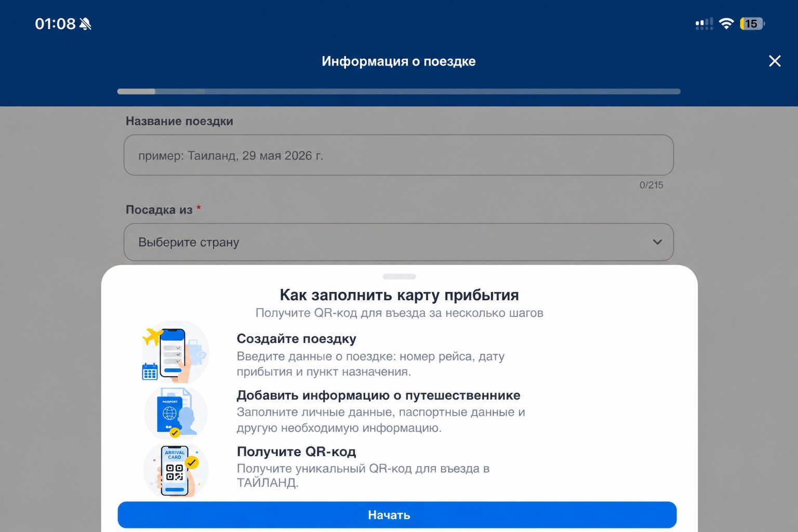
Task: Tap the Wi-Fi status icon
Action: pos(726,23)
